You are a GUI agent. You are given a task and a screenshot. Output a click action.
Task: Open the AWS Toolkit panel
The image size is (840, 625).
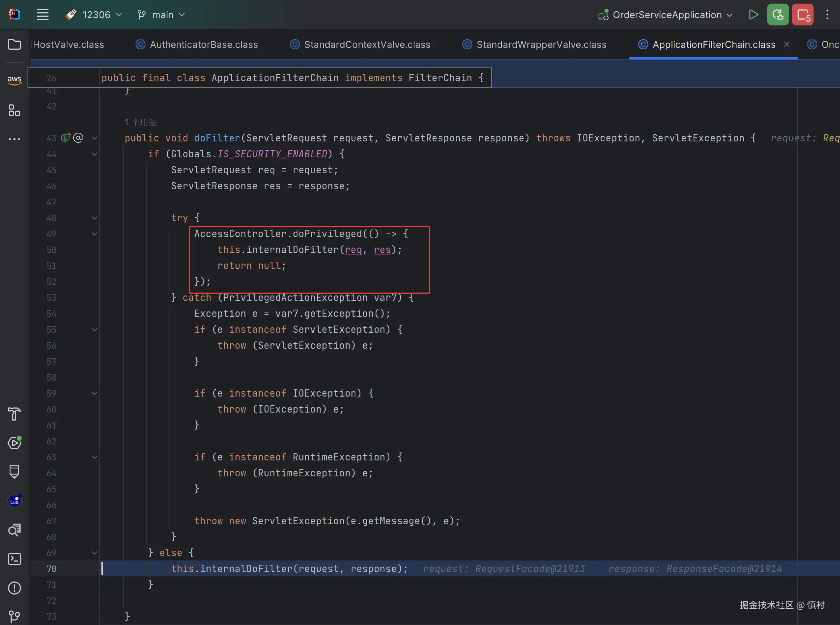point(14,79)
